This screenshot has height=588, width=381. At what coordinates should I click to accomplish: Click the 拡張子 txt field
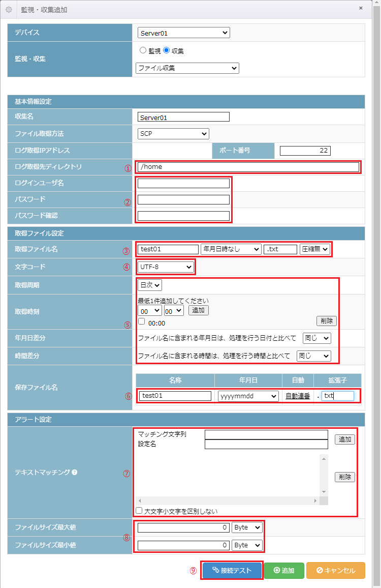(x=337, y=396)
